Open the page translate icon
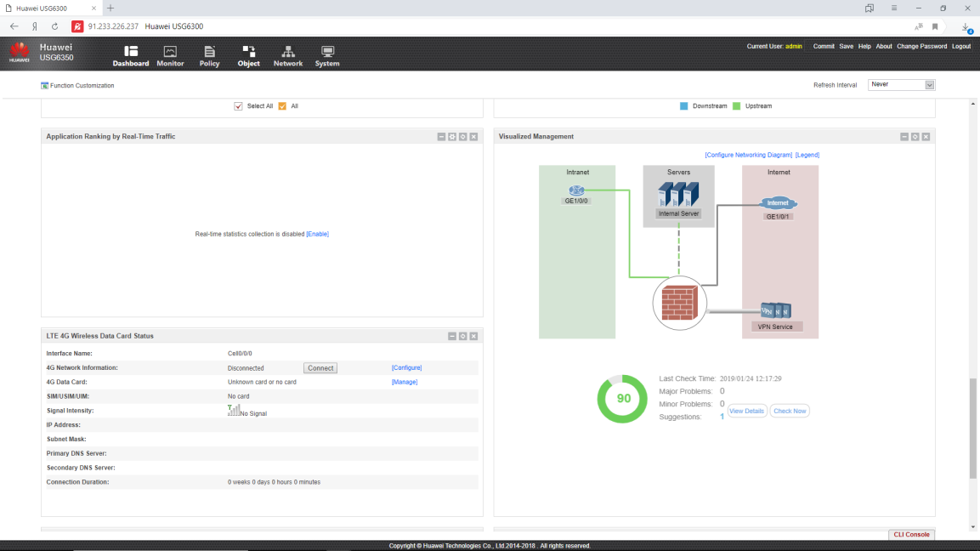Image resolution: width=980 pixels, height=551 pixels. (919, 26)
